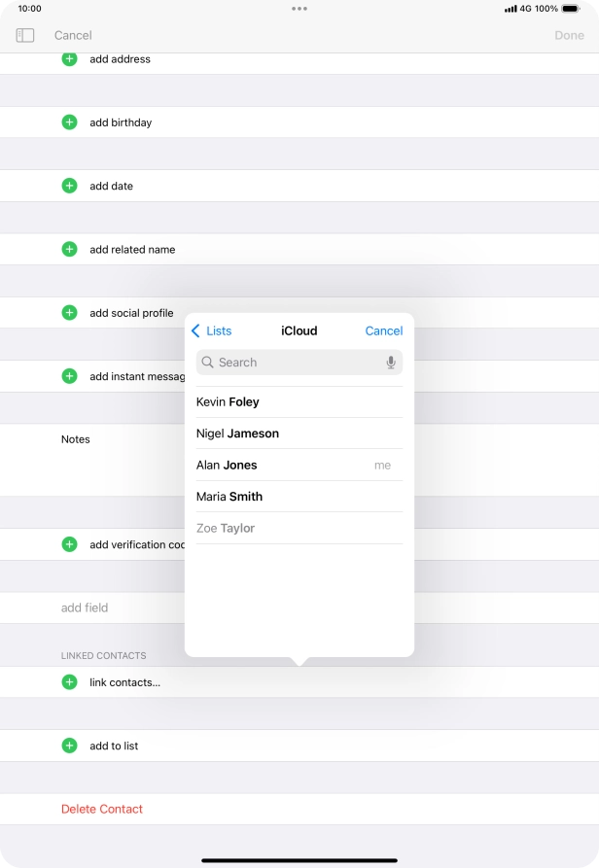Tap the add field row
This screenshot has height=868, width=599.
point(85,608)
